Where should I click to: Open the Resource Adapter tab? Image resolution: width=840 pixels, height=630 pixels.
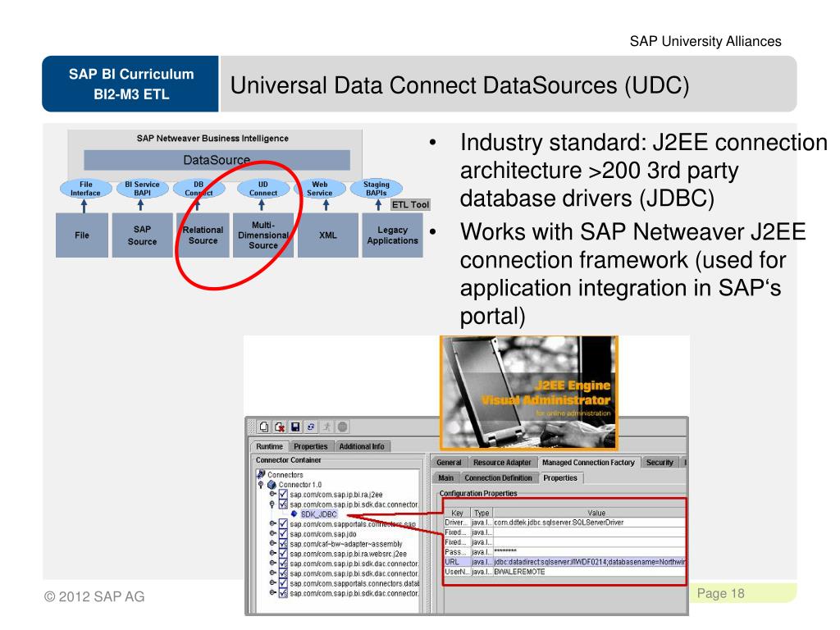click(502, 463)
